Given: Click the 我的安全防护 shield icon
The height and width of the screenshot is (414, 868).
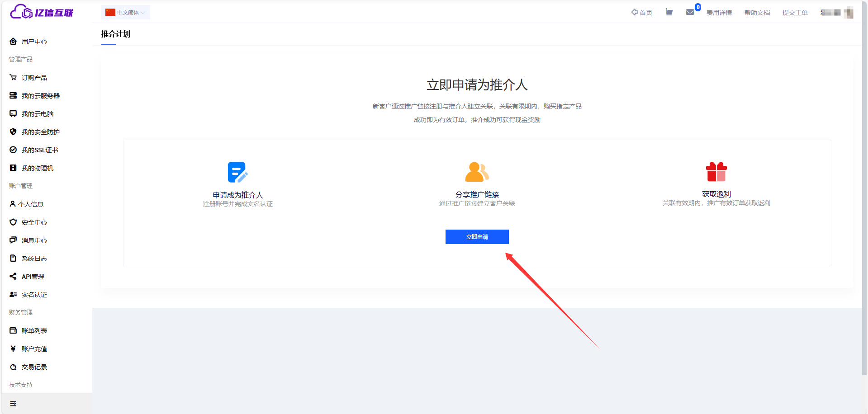Looking at the screenshot, I should coord(13,132).
